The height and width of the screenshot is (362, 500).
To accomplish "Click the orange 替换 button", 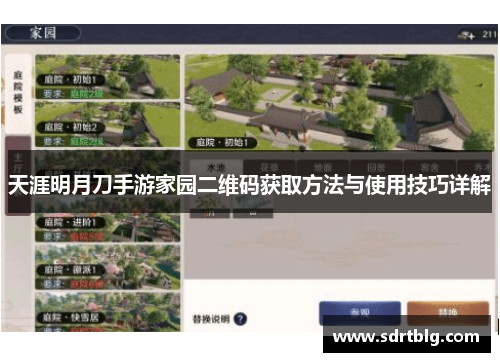I will [x=448, y=313].
